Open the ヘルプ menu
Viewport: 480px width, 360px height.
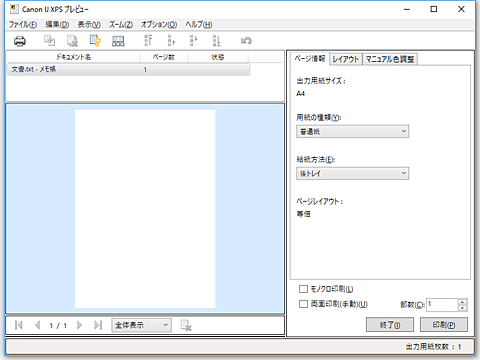pyautogui.click(x=199, y=24)
